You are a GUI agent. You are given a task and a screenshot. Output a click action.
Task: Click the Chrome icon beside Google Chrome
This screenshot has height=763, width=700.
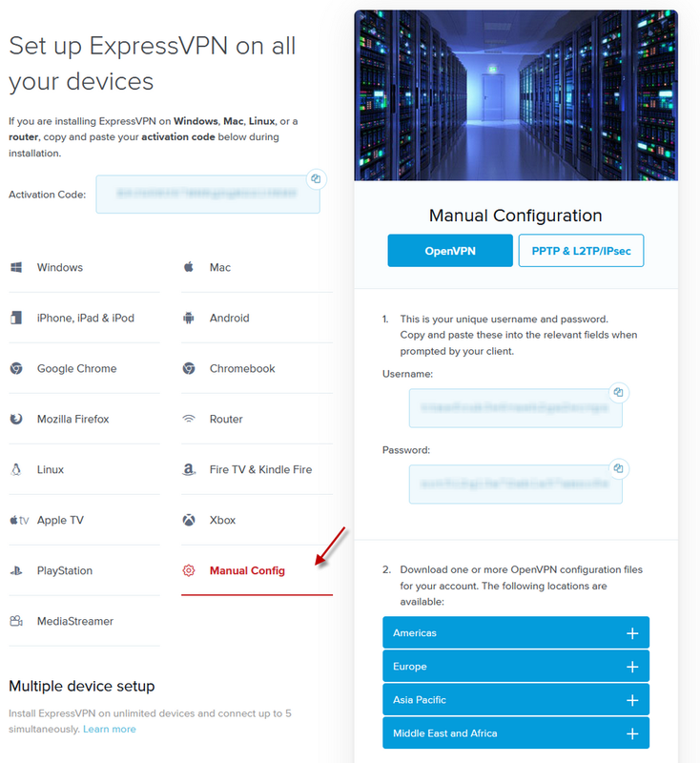[16, 368]
